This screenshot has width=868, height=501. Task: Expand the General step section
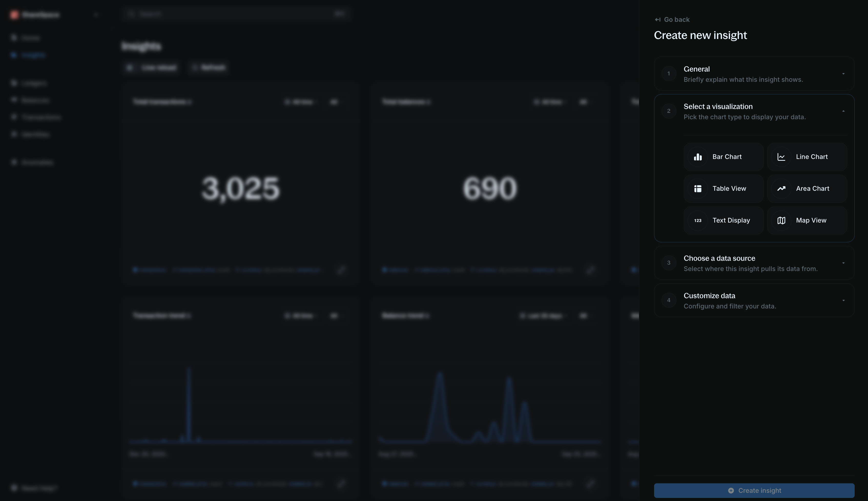click(x=844, y=73)
